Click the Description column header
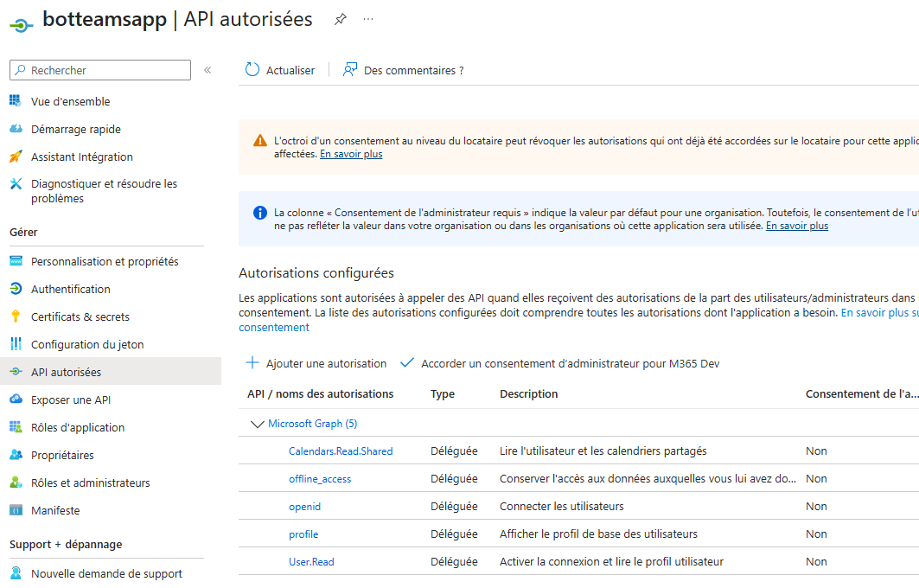The width and height of the screenshot is (919, 588). point(528,394)
